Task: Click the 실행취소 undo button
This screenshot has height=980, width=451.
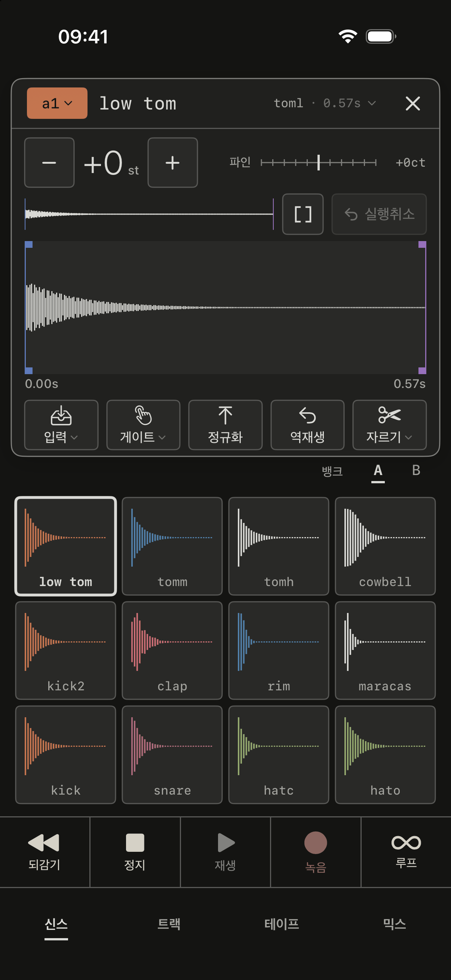Action: pyautogui.click(x=379, y=214)
